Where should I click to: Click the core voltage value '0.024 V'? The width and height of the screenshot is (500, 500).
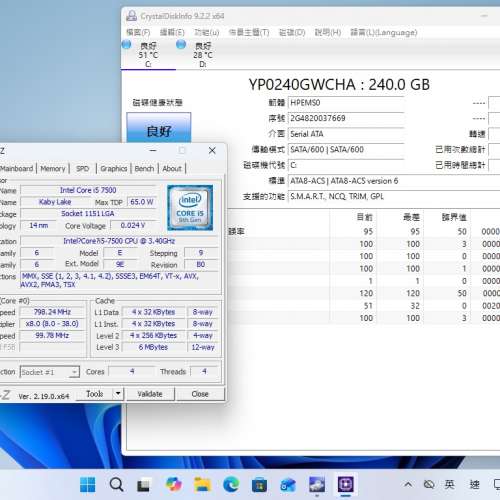click(x=133, y=226)
